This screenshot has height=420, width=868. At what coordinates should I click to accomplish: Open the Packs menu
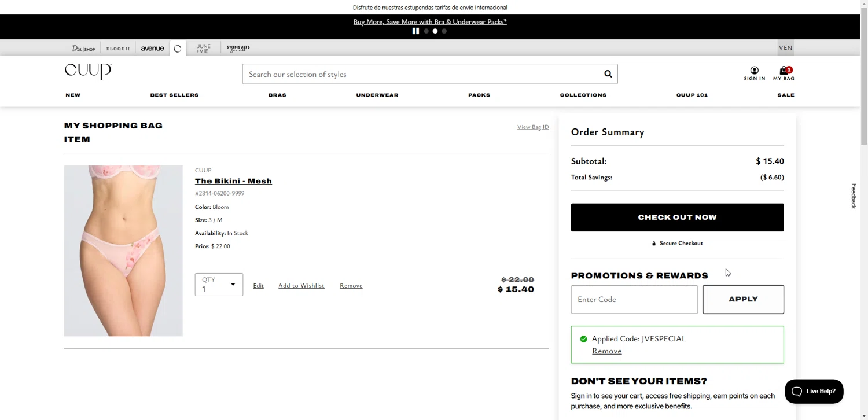click(x=479, y=95)
